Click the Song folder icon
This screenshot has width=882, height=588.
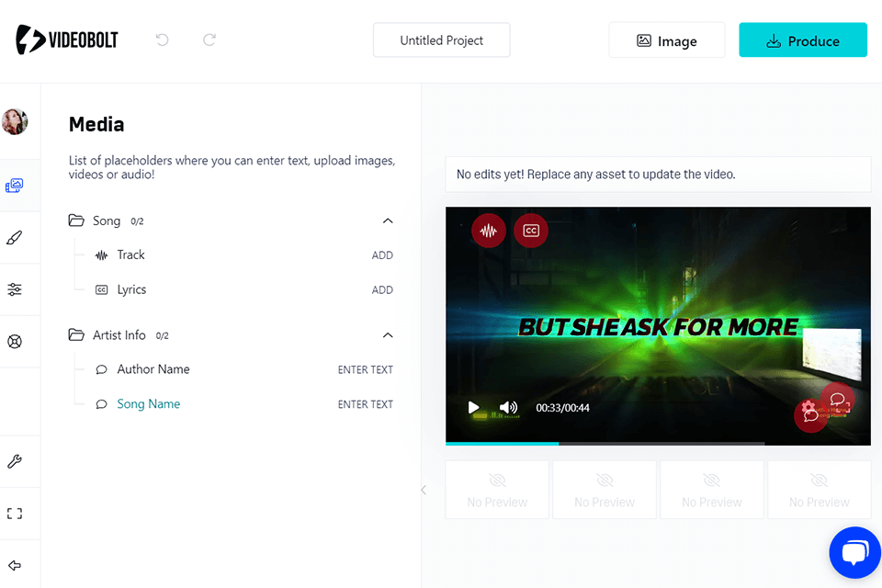click(76, 220)
